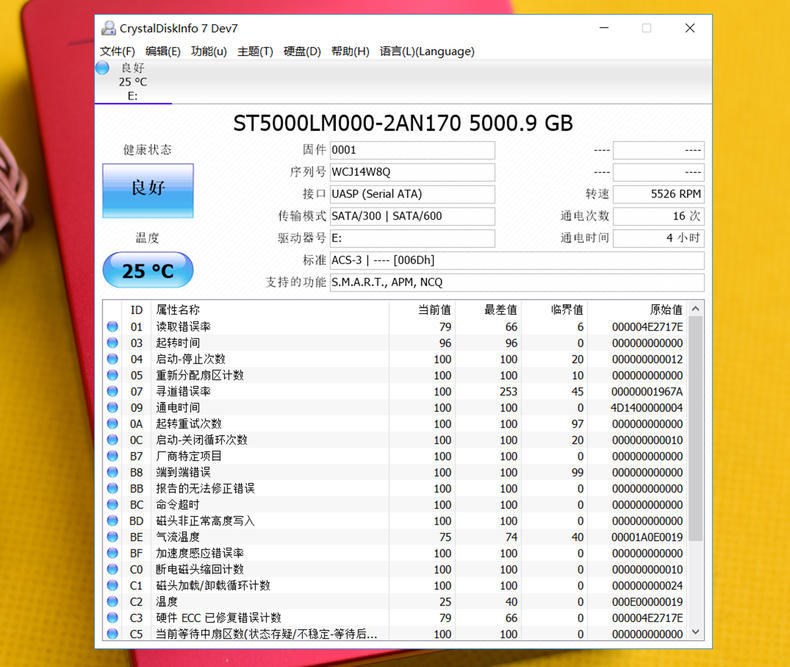Click status orb for attribute B7 厂商特定项目
790x667 pixels.
112,456
